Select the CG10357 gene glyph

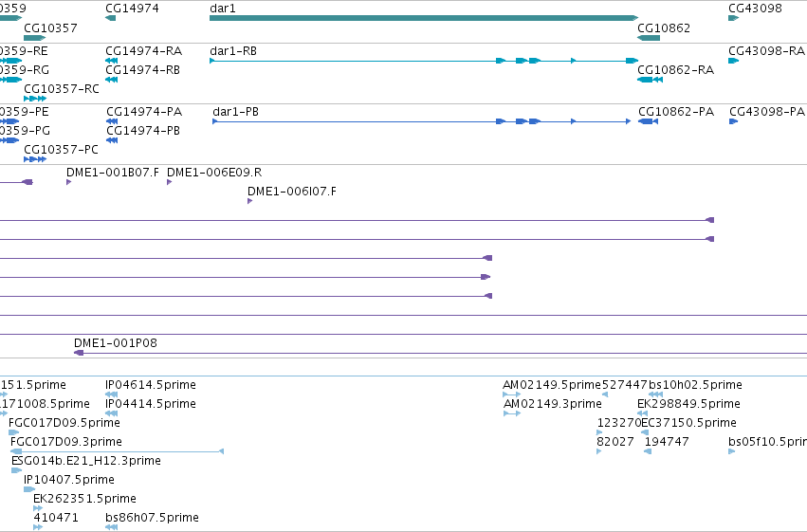point(35,38)
